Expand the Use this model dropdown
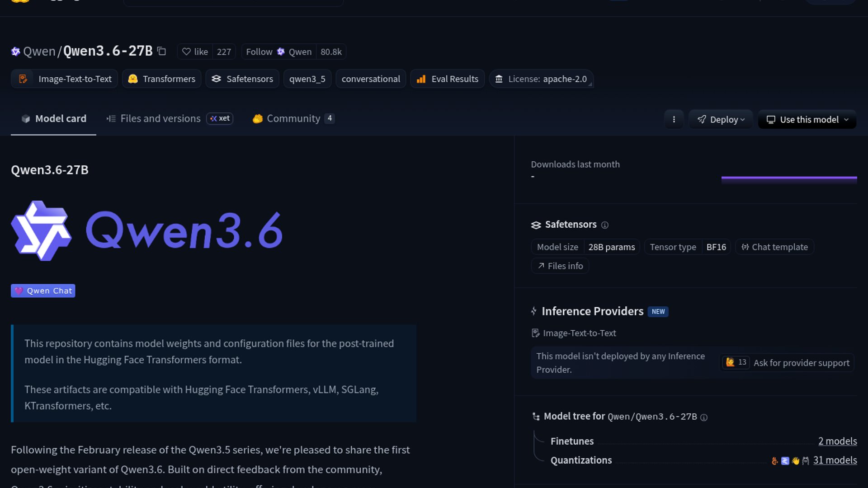 click(x=807, y=119)
